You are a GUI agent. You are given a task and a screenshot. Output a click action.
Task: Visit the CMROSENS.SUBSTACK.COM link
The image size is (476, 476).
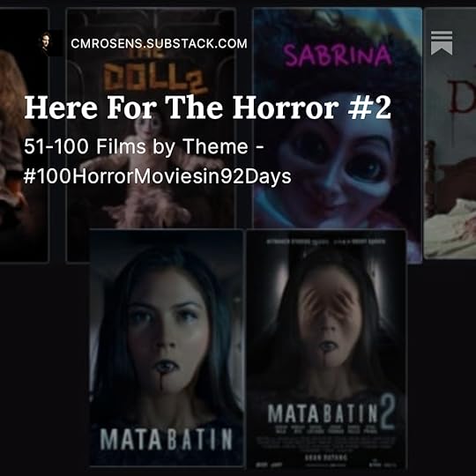pos(159,43)
